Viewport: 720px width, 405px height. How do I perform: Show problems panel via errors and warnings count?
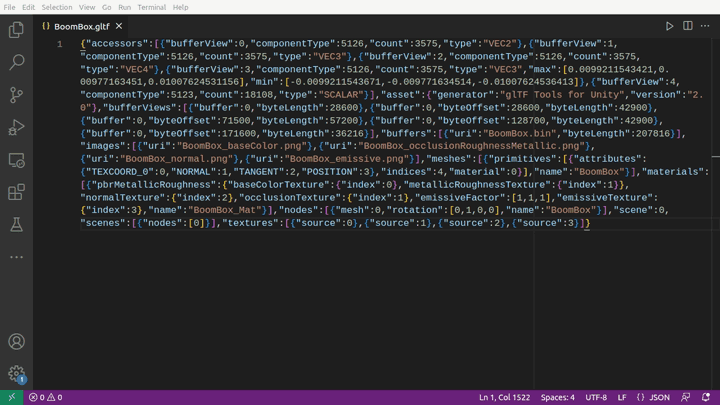[45, 397]
